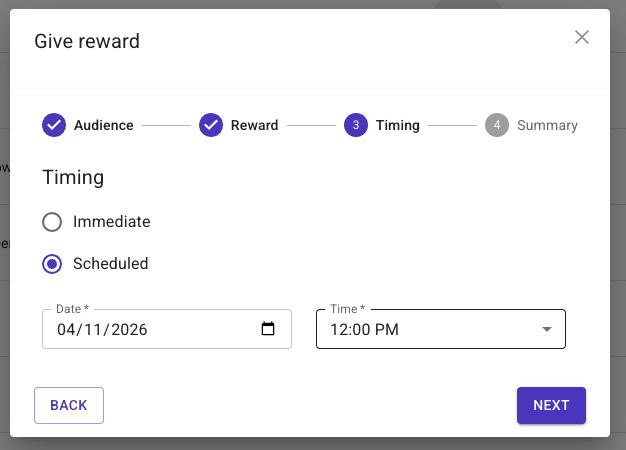Screen dimensions: 626x450
Task: Open the calendar picker icon
Action: click(x=267, y=329)
